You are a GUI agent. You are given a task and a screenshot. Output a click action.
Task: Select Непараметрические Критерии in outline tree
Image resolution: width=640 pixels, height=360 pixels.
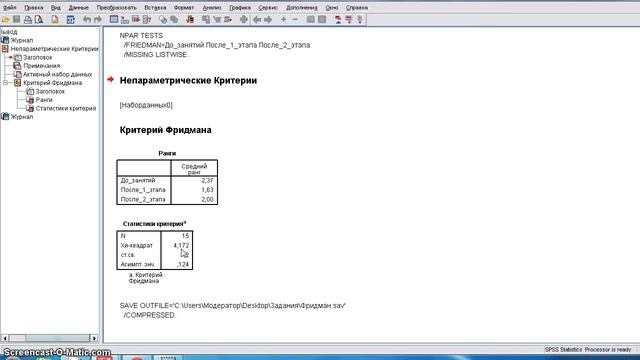54,49
